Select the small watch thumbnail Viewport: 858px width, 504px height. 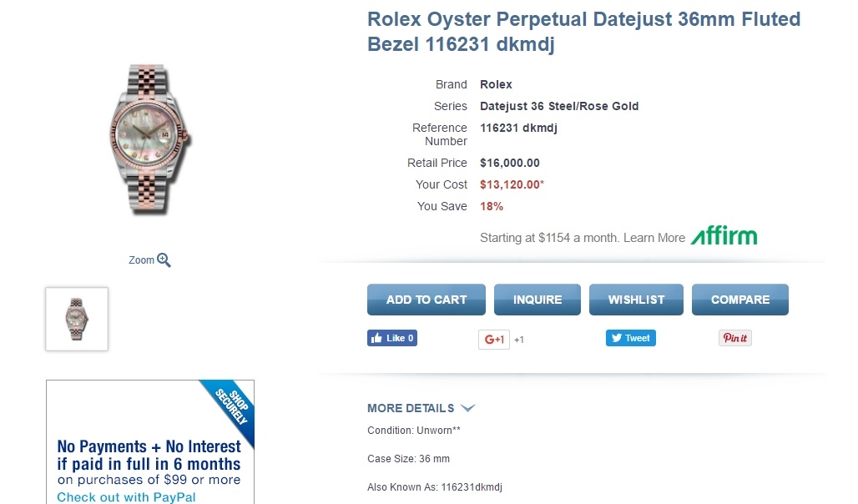[77, 319]
